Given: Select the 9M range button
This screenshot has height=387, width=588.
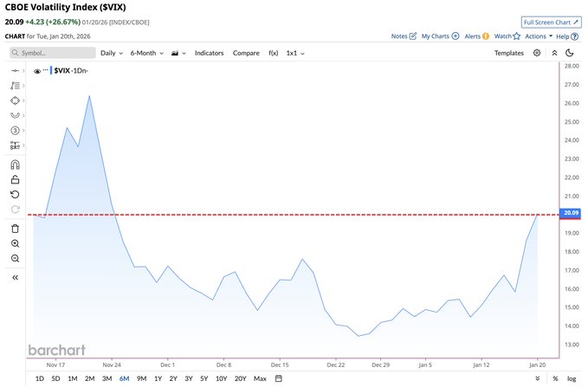Looking at the screenshot, I should click(x=141, y=378).
